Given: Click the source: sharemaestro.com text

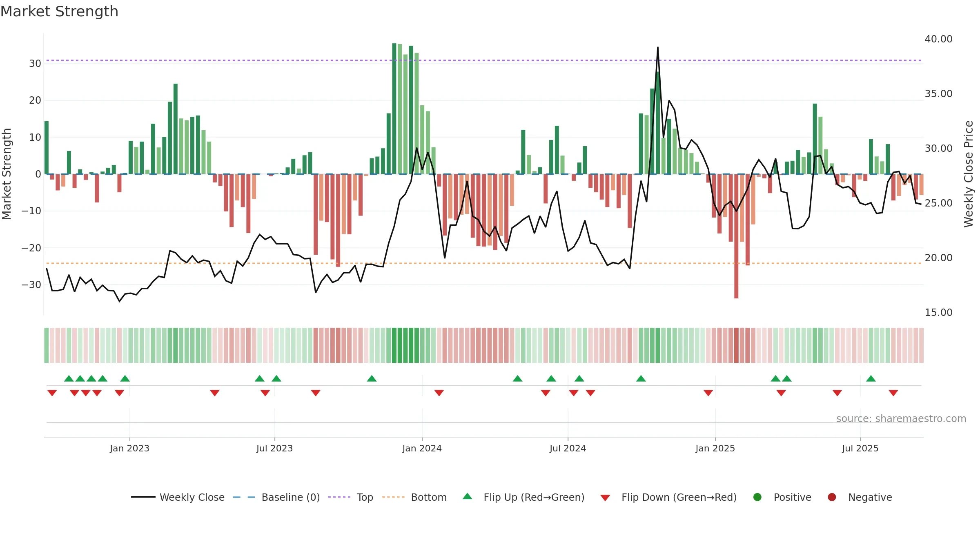Looking at the screenshot, I should (x=901, y=418).
